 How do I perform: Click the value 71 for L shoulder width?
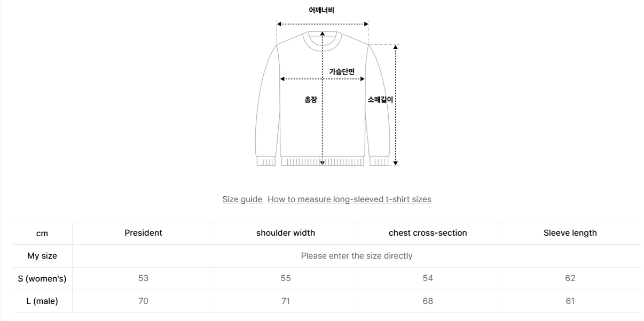[286, 302]
